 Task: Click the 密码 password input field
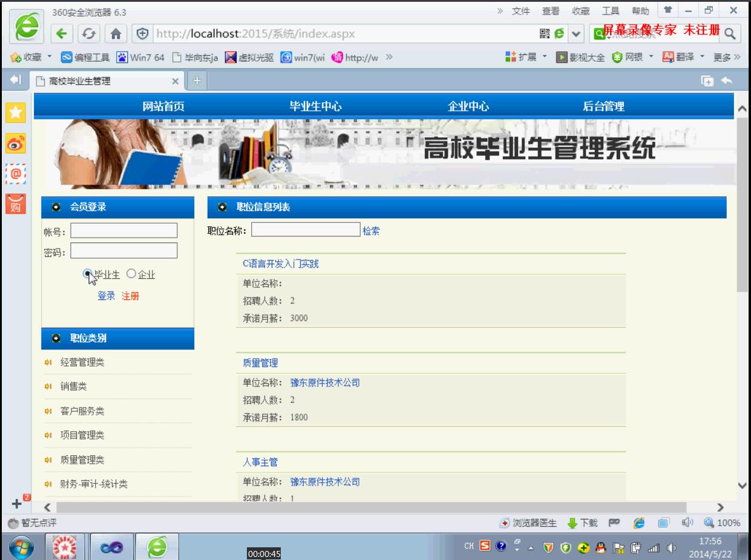[124, 251]
